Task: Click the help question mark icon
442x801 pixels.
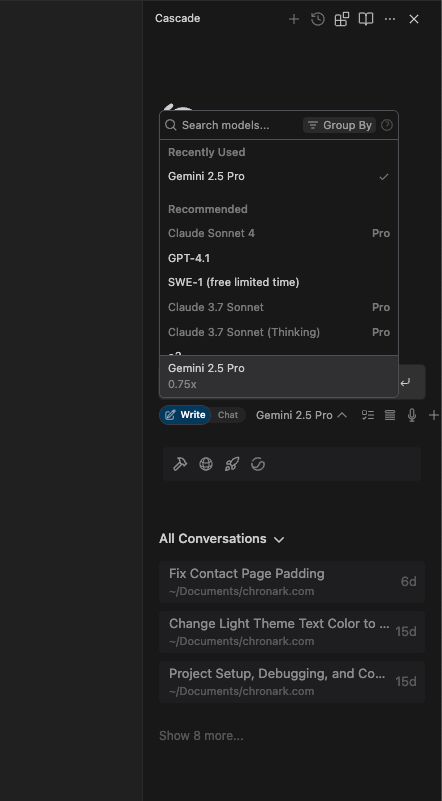Action: [387, 125]
